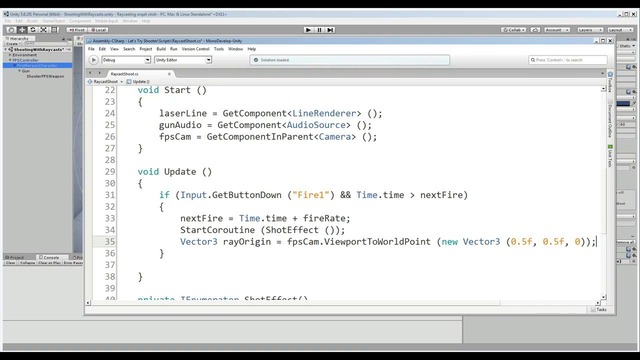This screenshot has width=640, height=360.
Task: Open MonoDevelop Tools menu
Action: (x=219, y=49)
